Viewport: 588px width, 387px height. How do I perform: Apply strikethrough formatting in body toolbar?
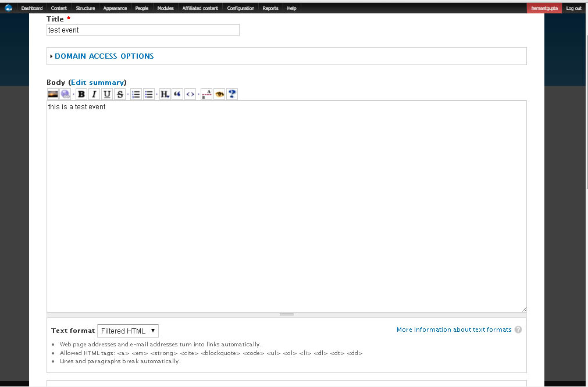click(x=120, y=94)
